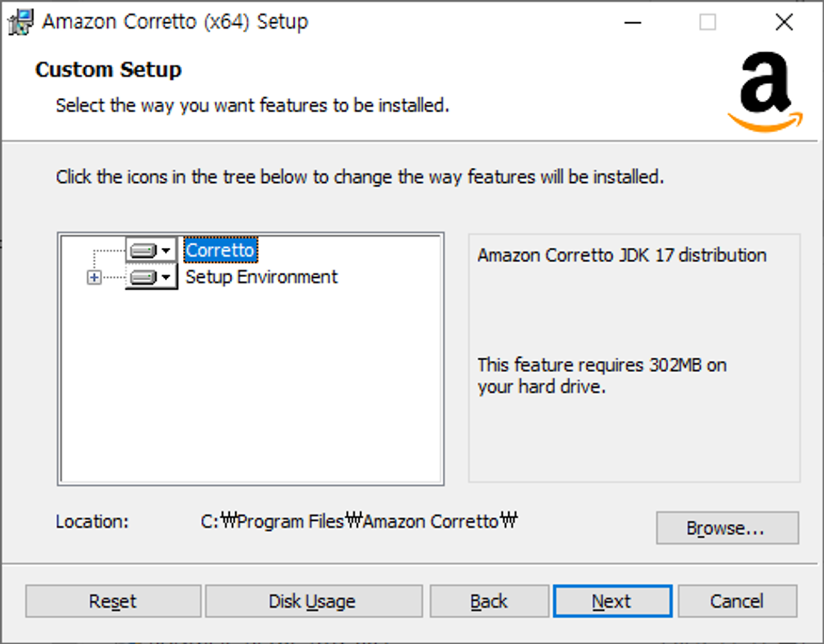Expand the Setup Environment tree node
The width and height of the screenshot is (824, 644).
click(94, 277)
